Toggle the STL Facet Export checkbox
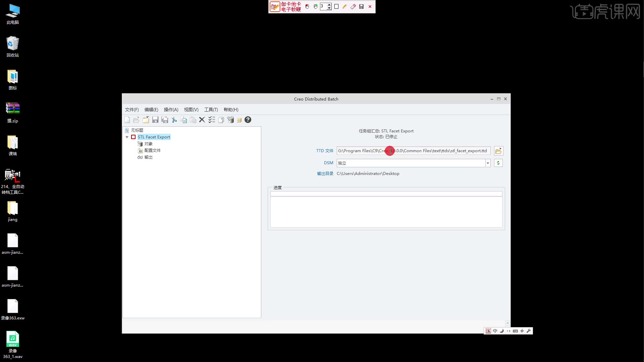Image resolution: width=644 pixels, height=362 pixels. 133,137
